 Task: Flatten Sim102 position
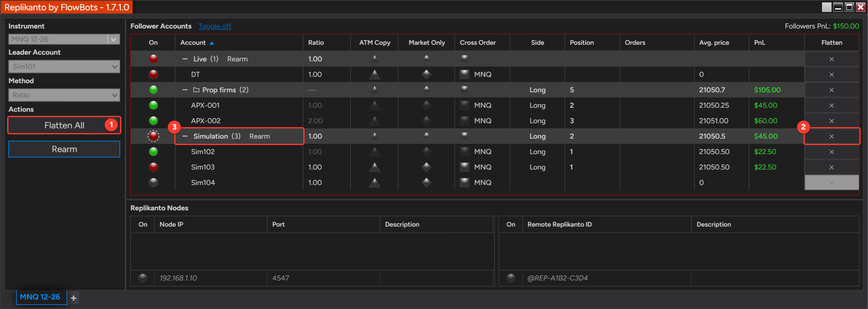pos(832,152)
